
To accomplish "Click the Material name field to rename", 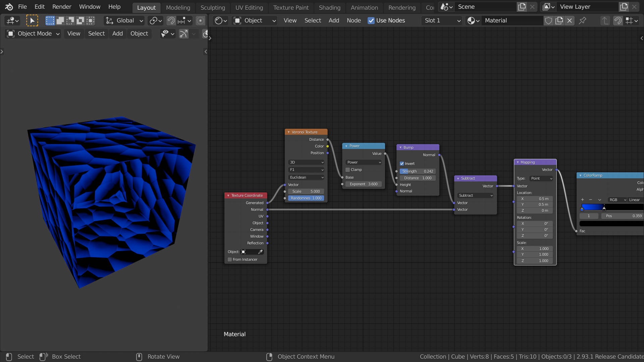I will (x=512, y=20).
